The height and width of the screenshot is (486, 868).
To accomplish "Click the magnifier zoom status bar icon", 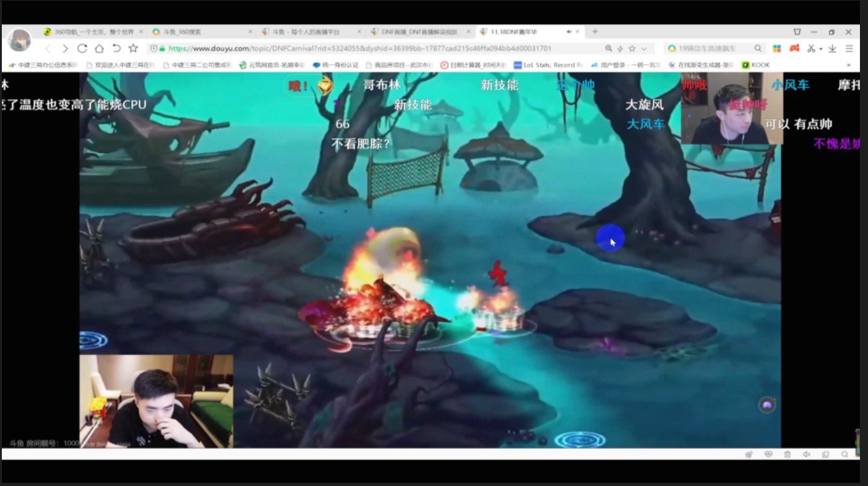I will click(844, 454).
